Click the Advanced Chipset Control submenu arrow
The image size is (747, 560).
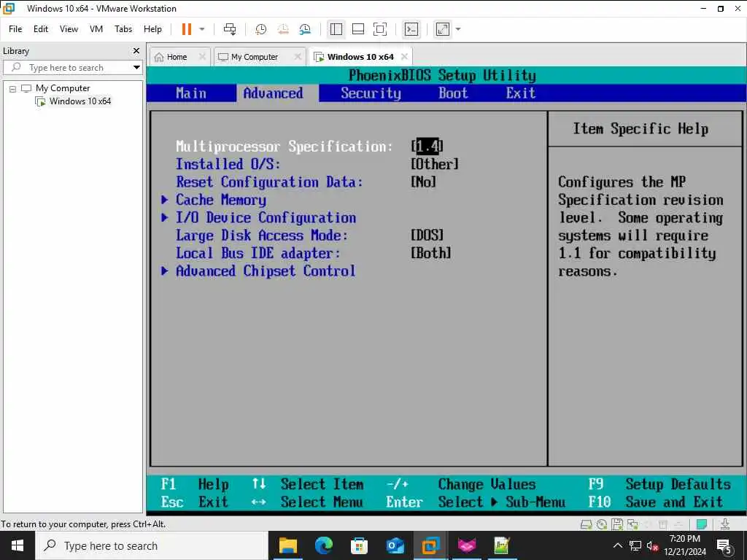pos(165,271)
